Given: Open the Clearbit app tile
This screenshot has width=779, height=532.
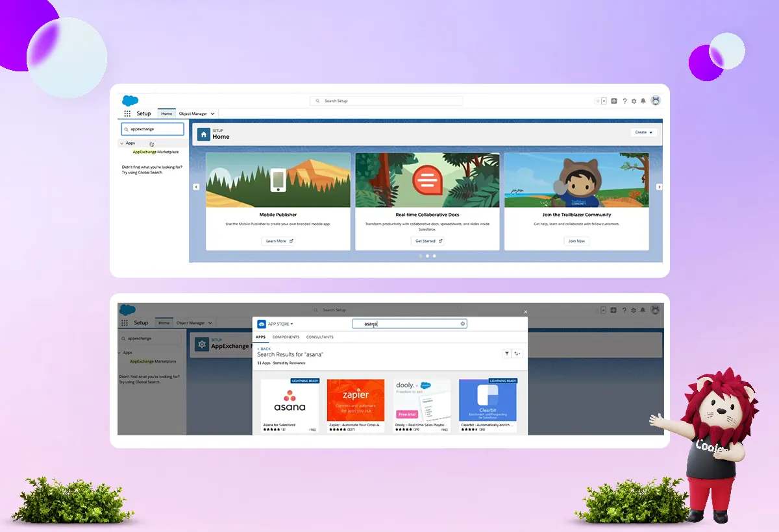Looking at the screenshot, I should 488,406.
